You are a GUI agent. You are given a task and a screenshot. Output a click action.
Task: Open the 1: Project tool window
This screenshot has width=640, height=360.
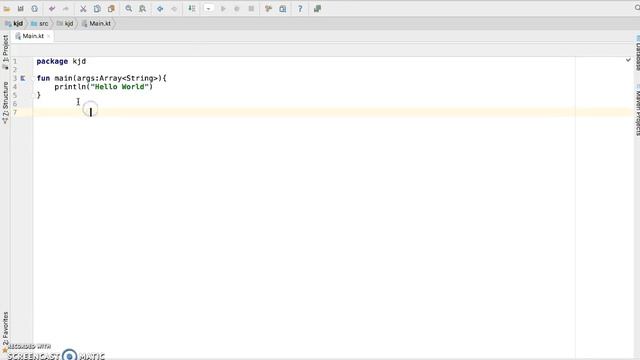point(5,52)
